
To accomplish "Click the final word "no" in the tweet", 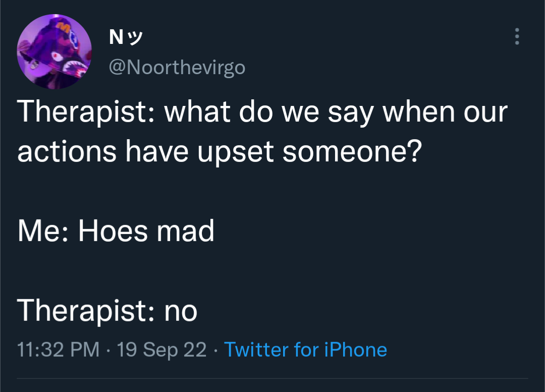I will click(181, 312).
